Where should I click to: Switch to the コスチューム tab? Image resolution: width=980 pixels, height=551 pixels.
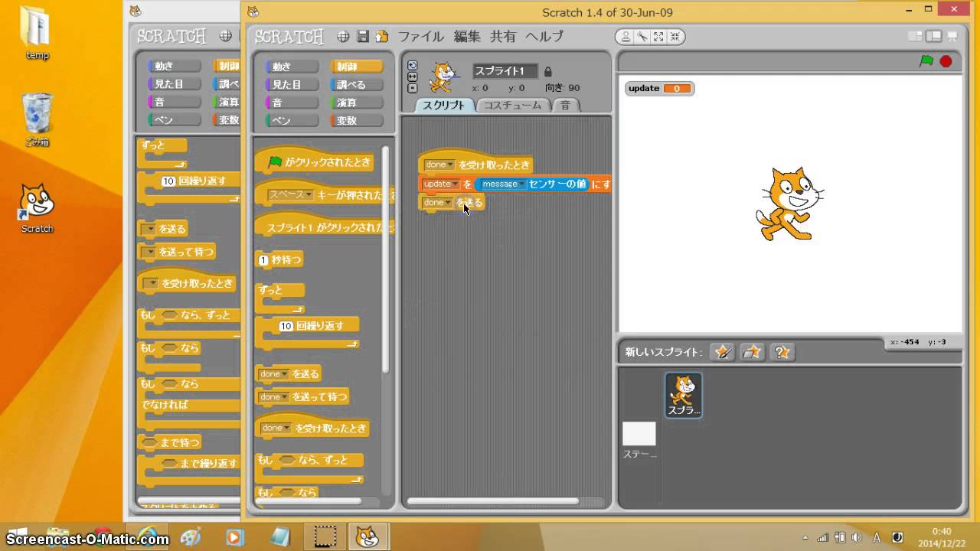pyautogui.click(x=512, y=106)
